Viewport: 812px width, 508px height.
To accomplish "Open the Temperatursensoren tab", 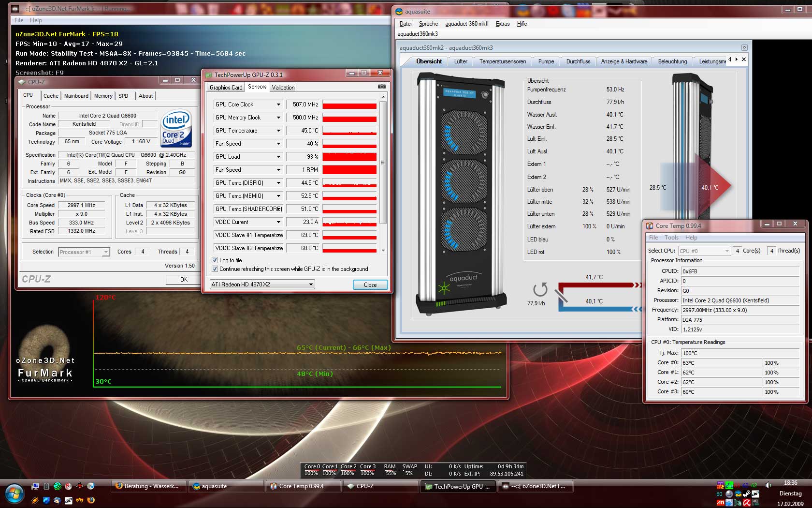I will [503, 61].
